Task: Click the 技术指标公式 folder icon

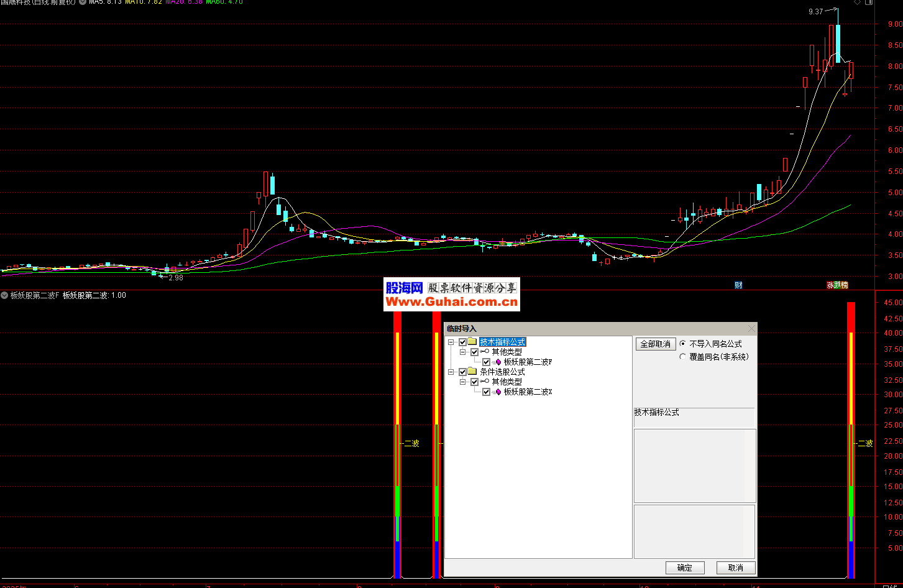Action: click(x=472, y=342)
